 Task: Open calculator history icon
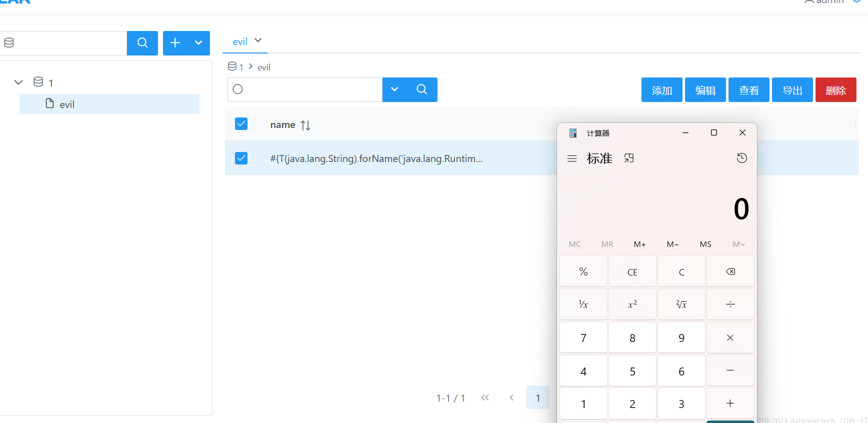[741, 158]
